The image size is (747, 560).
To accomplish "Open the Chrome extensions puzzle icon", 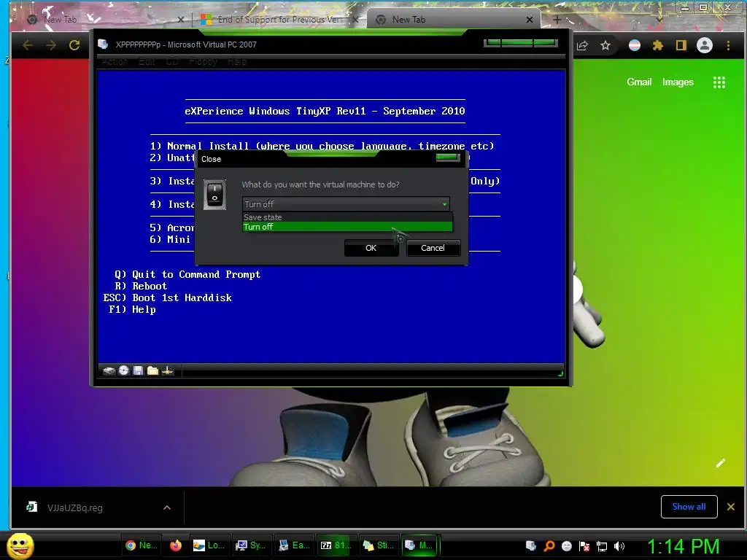I will [658, 46].
